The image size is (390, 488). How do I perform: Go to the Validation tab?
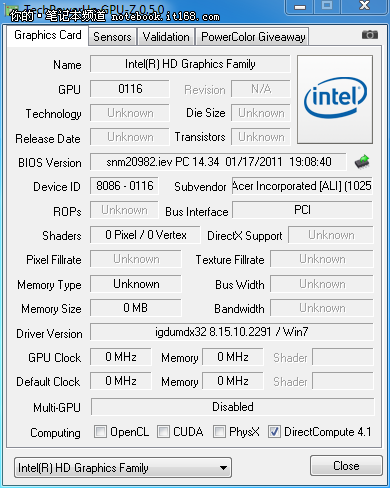(x=166, y=37)
